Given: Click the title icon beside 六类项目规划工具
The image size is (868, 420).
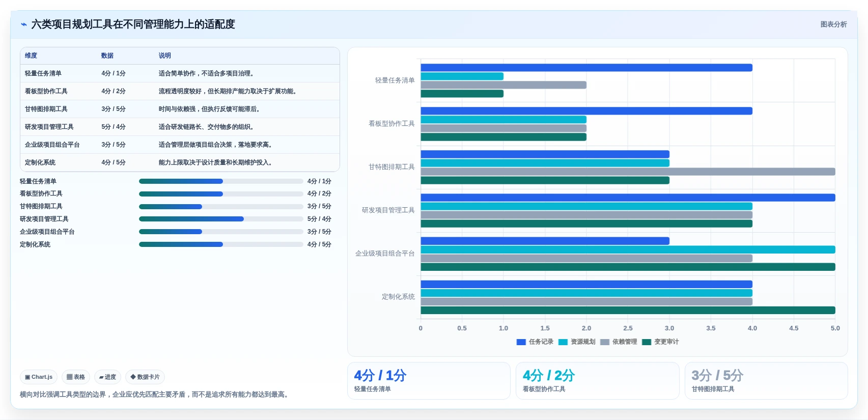Looking at the screenshot, I should click(23, 24).
